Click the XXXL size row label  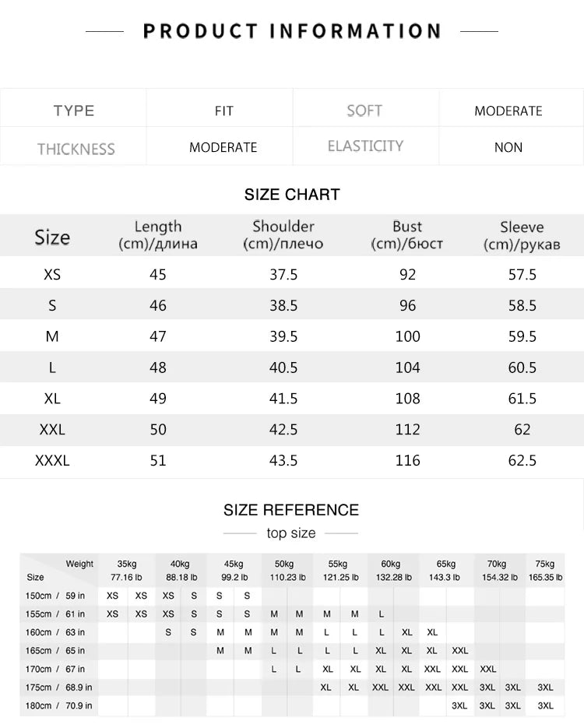click(x=52, y=461)
